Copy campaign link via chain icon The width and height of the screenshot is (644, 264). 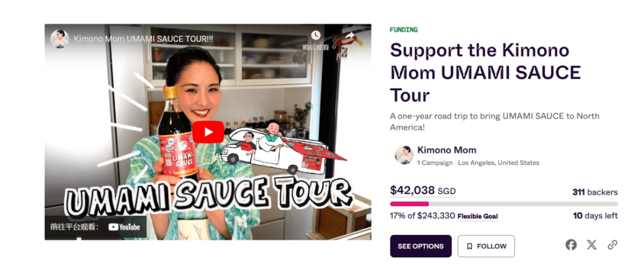pyautogui.click(x=612, y=245)
